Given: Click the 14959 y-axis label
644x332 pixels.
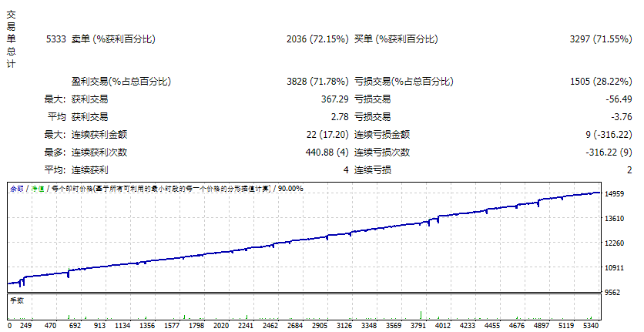Looking at the screenshot, I should click(615, 193).
